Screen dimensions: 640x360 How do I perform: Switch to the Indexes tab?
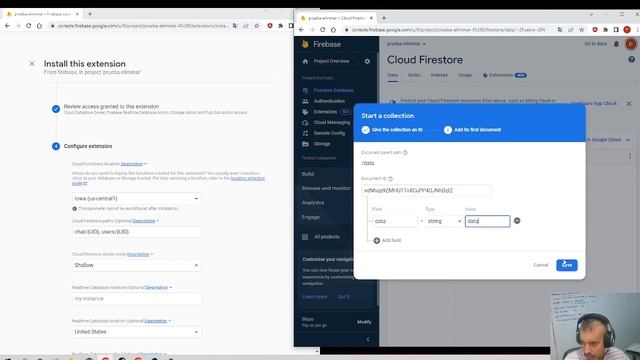coord(439,75)
